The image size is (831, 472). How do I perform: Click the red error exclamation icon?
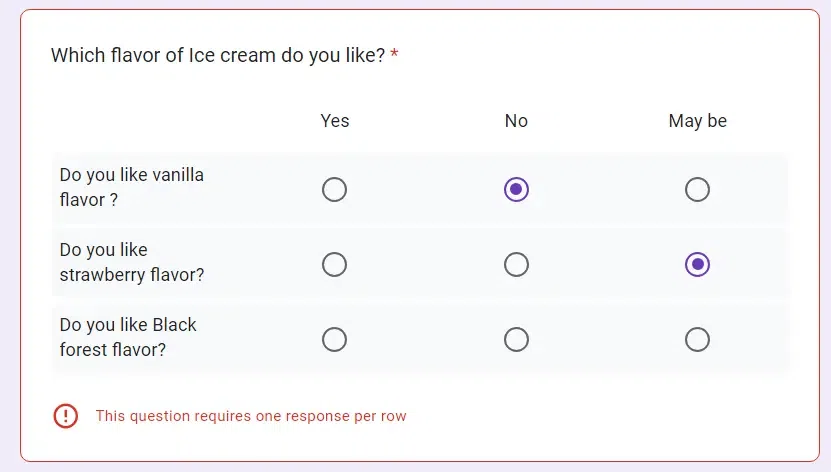tap(66, 416)
